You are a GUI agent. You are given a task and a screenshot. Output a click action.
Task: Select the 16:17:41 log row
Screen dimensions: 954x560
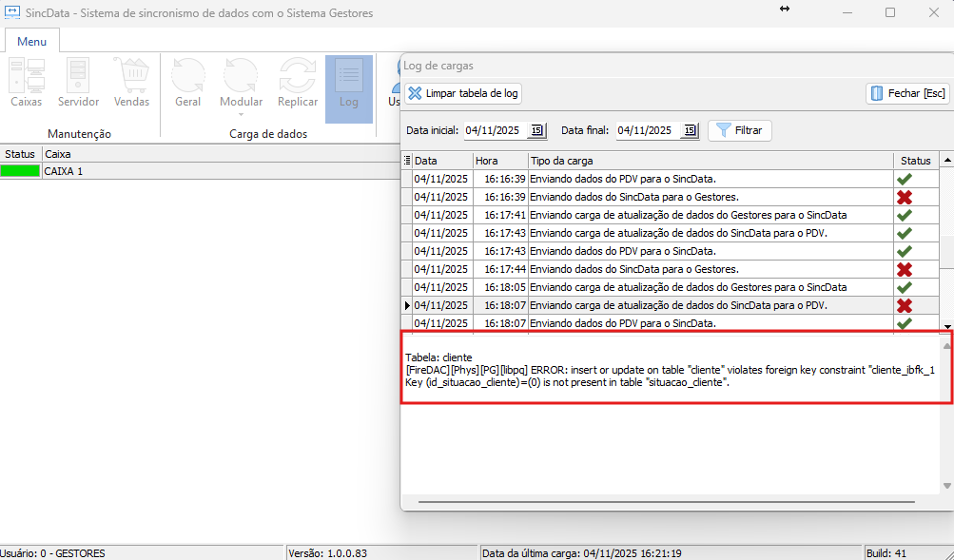[671, 215]
